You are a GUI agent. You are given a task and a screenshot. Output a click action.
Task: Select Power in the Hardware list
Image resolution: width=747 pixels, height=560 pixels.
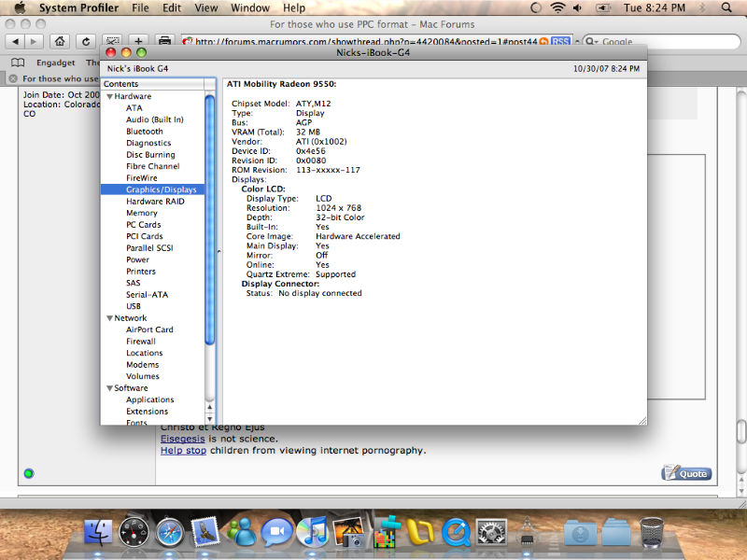137,259
